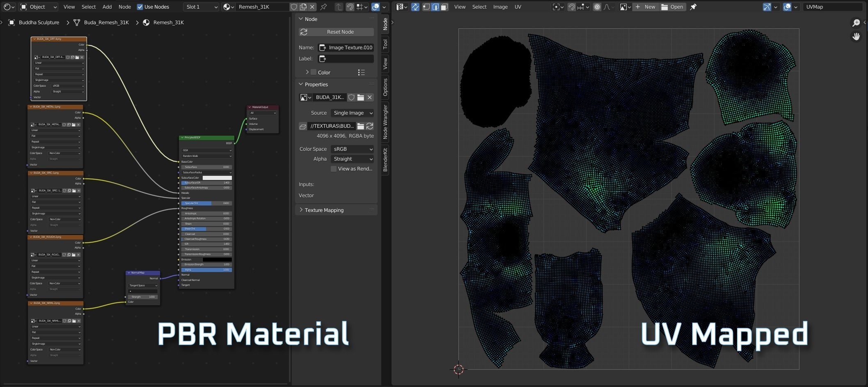This screenshot has height=387, width=868.
Task: Unlink the BUDA_31K image datablock
Action: point(370,97)
